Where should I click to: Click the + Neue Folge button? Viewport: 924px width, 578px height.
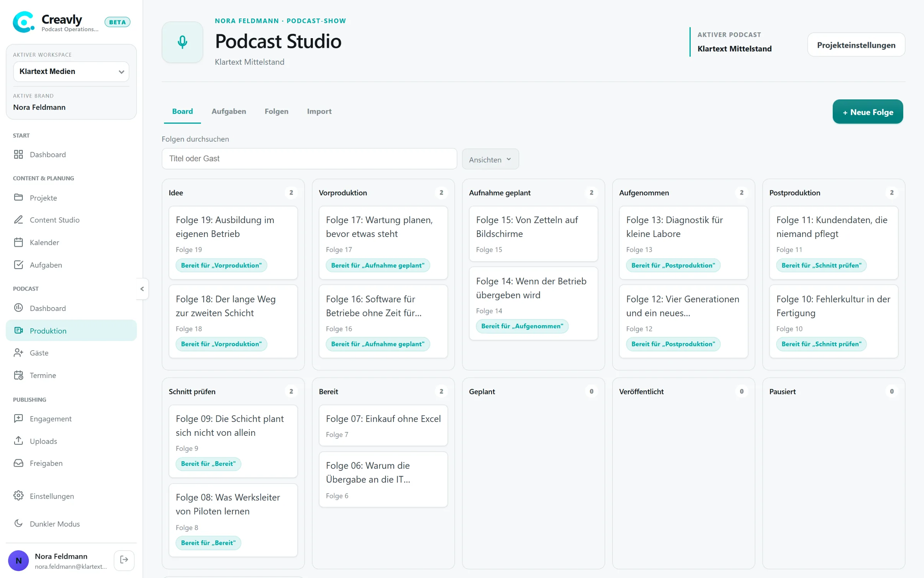coord(868,112)
